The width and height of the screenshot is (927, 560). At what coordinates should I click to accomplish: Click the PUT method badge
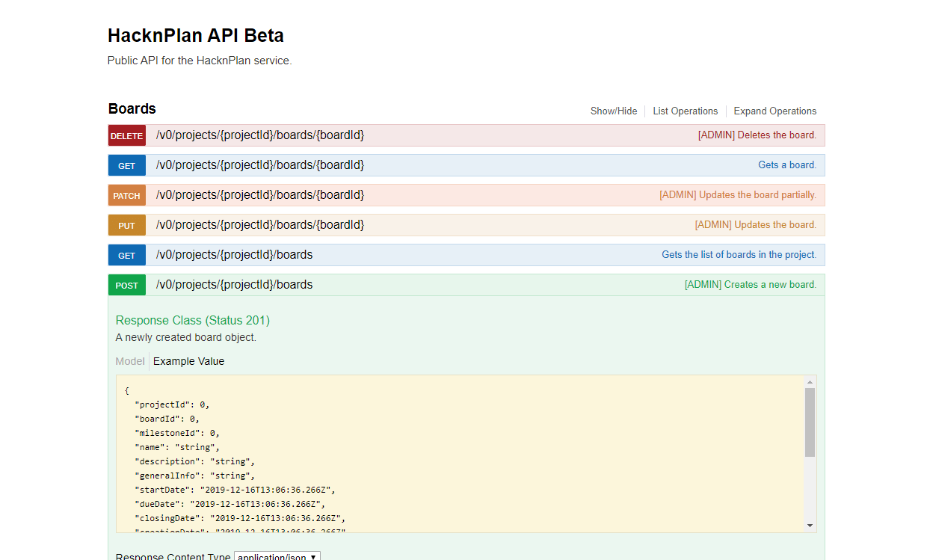[x=126, y=226]
